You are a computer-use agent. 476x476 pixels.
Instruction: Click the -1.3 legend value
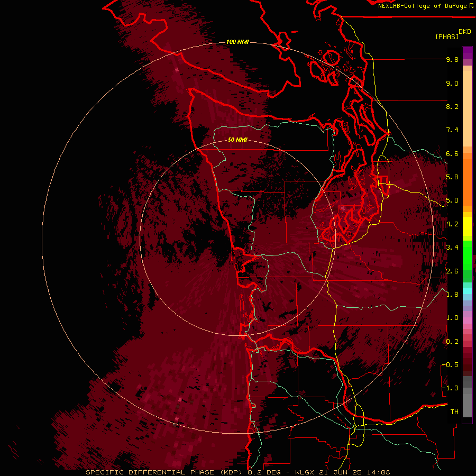pos(450,388)
